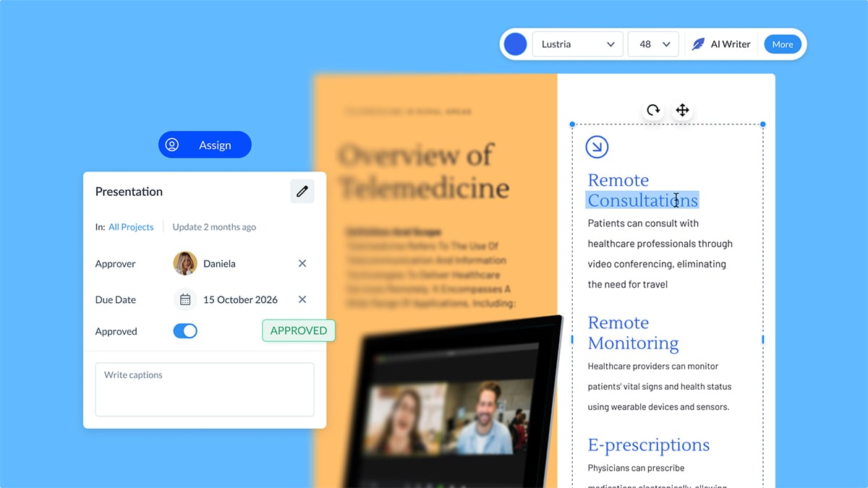Open the All Projects link

pos(131,227)
